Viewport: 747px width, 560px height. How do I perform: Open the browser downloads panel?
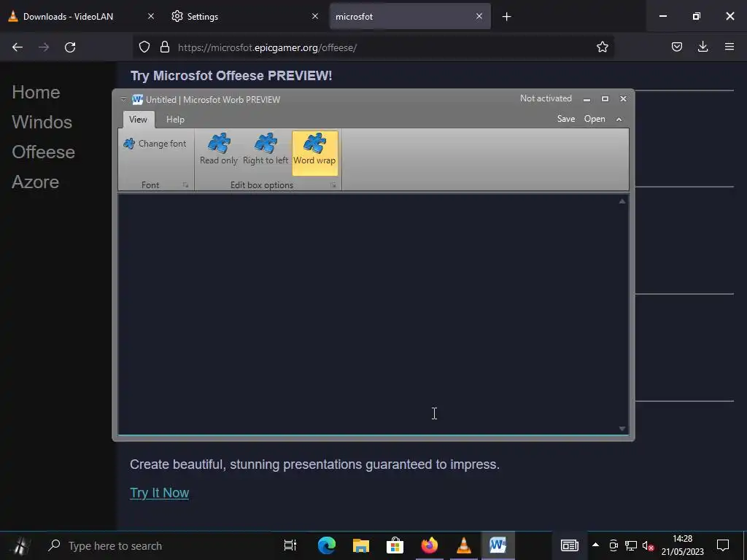(703, 47)
